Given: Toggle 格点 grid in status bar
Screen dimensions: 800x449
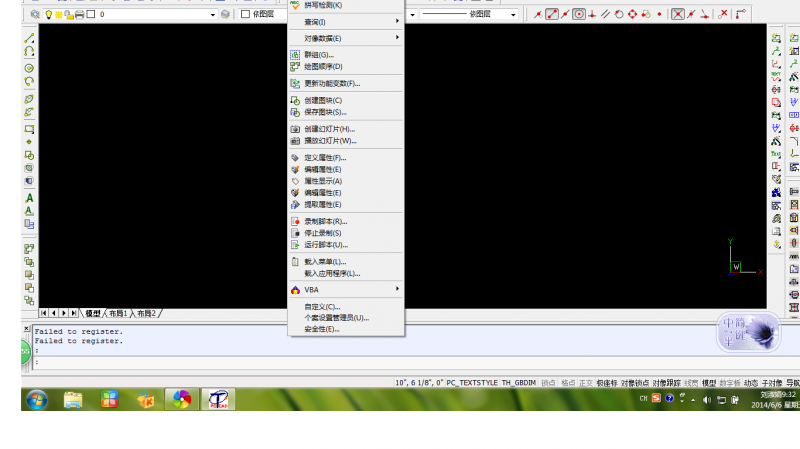Looking at the screenshot, I should tap(568, 383).
